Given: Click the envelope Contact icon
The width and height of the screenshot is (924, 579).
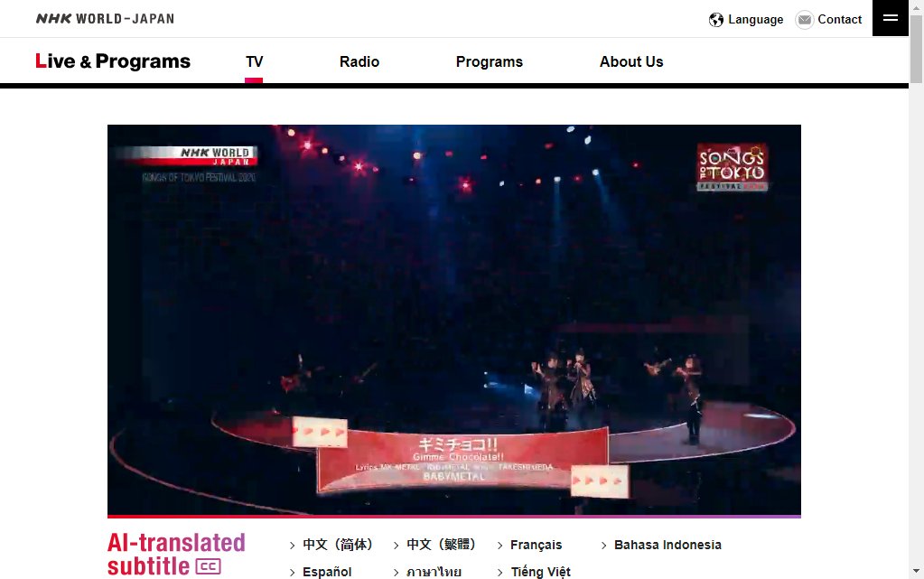Looking at the screenshot, I should 805,20.
